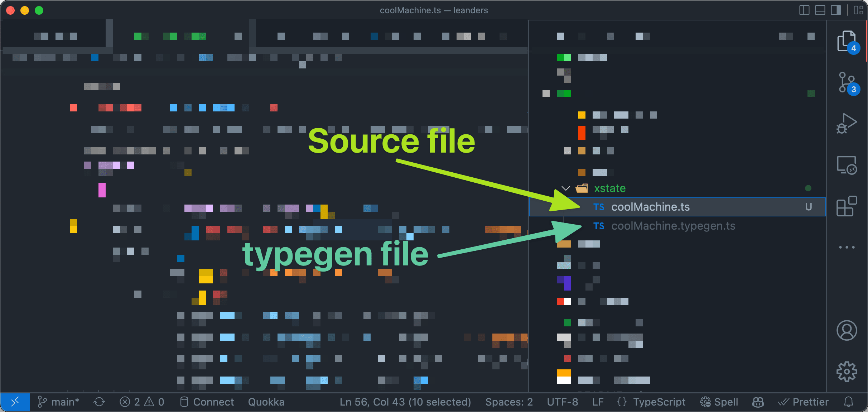868x412 pixels.
Task: Toggle the secondary side bar visibility
Action: click(x=836, y=10)
